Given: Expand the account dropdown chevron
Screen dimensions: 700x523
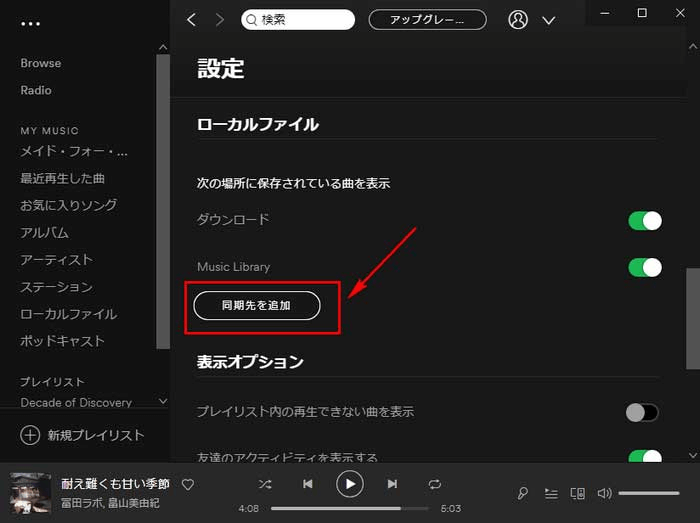Looking at the screenshot, I should [549, 21].
